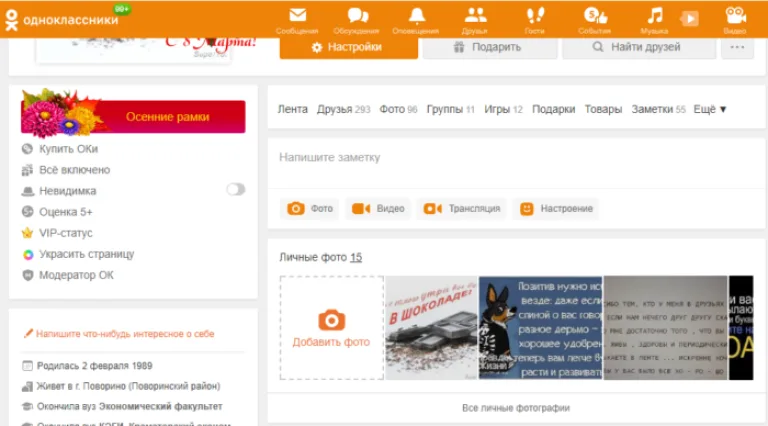Open the gray text photo thumbnail
The image size is (768, 426).
(x=666, y=328)
